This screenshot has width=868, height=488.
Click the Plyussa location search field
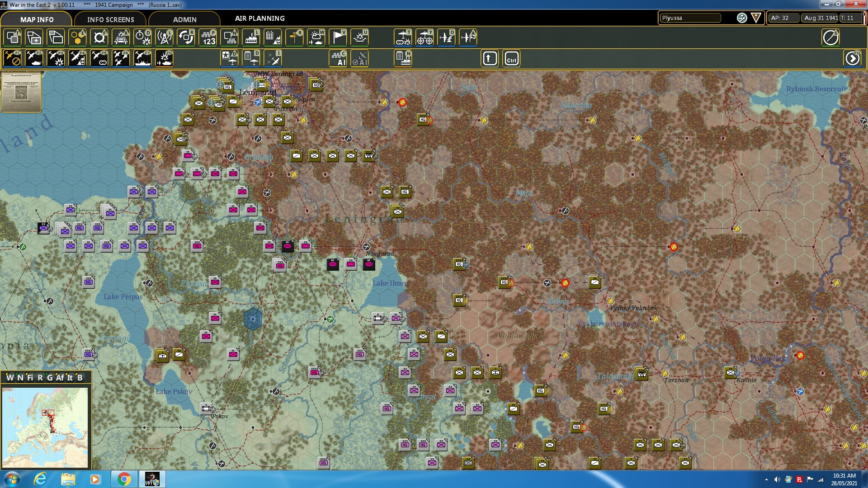pos(689,18)
